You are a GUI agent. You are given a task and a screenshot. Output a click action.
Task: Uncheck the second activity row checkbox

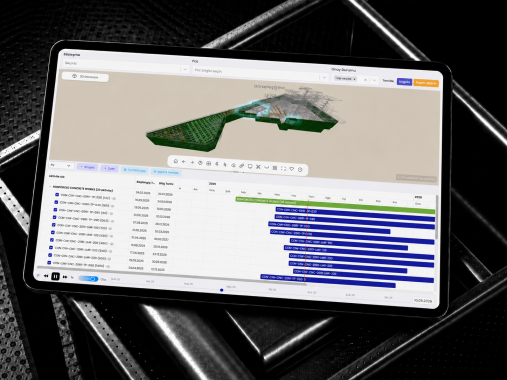point(56,202)
